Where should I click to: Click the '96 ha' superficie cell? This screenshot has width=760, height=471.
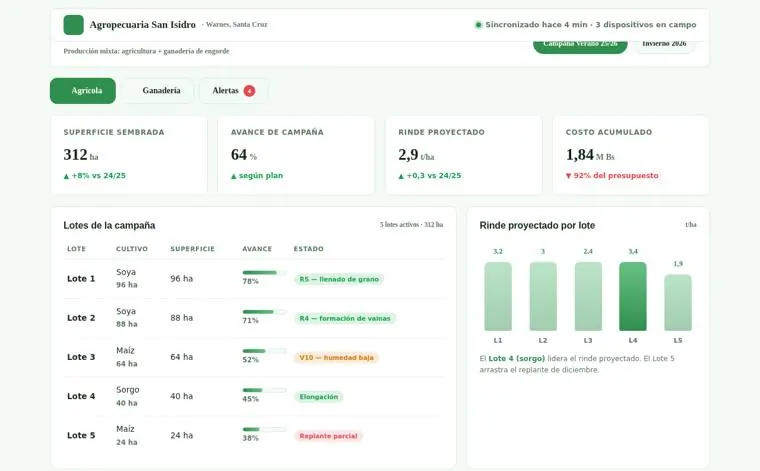click(x=182, y=279)
